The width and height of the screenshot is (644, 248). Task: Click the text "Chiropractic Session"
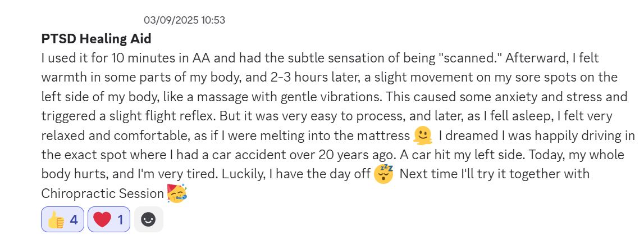[102, 193]
